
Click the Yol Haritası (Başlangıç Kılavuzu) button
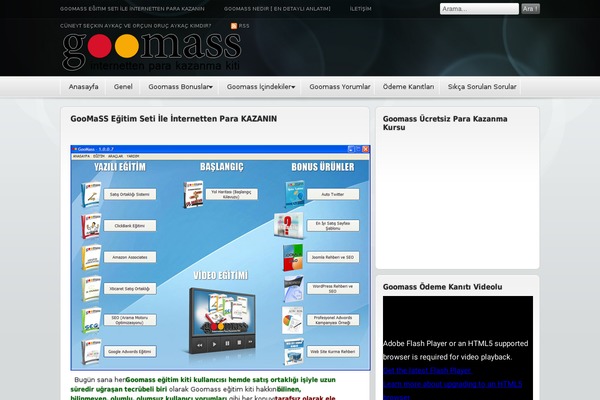232,194
